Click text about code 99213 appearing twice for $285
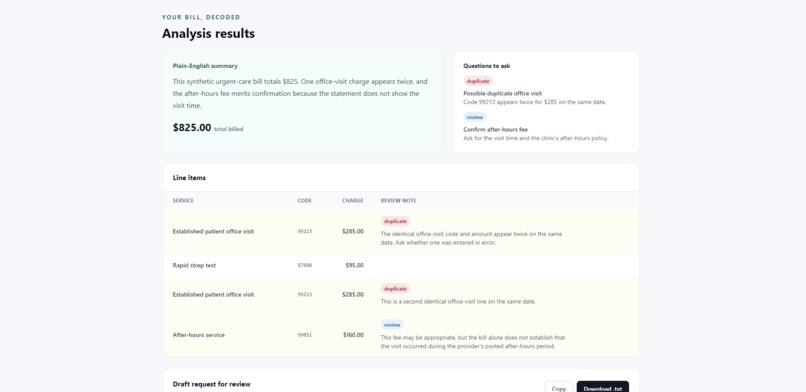 pyautogui.click(x=535, y=102)
